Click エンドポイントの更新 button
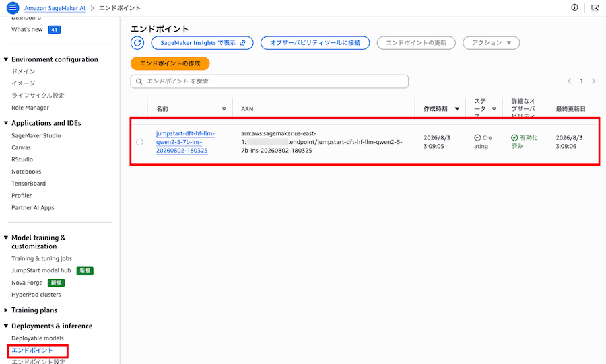The image size is (606, 364). 416,43
